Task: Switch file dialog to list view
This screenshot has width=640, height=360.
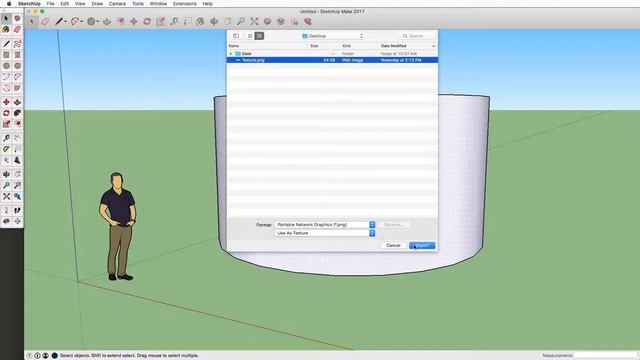Action: point(259,36)
